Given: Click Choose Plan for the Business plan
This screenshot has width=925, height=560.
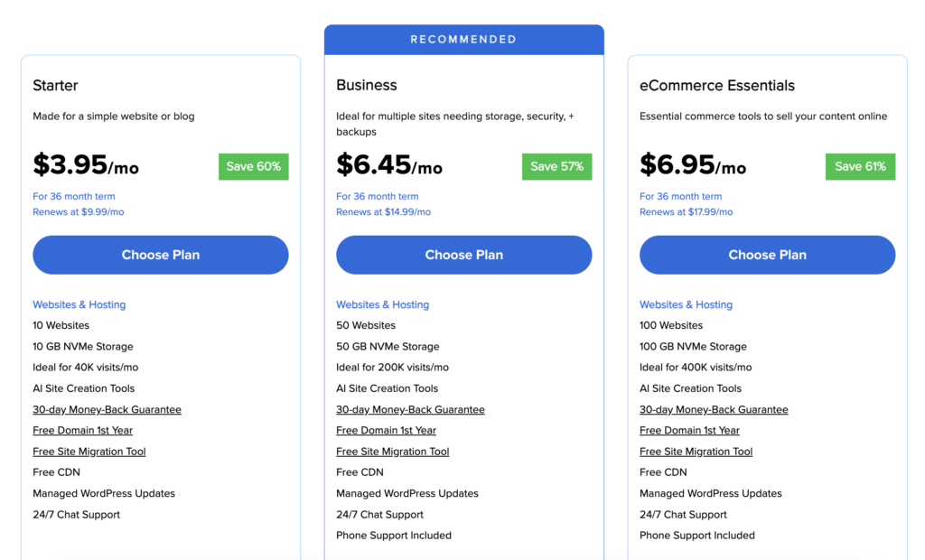Looking at the screenshot, I should click(x=463, y=255).
